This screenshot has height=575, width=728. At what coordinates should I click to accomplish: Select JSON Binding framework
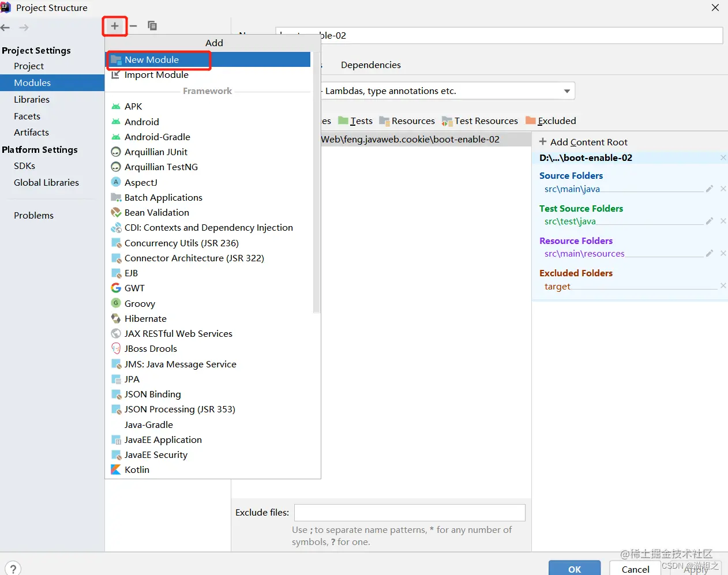(x=208, y=394)
